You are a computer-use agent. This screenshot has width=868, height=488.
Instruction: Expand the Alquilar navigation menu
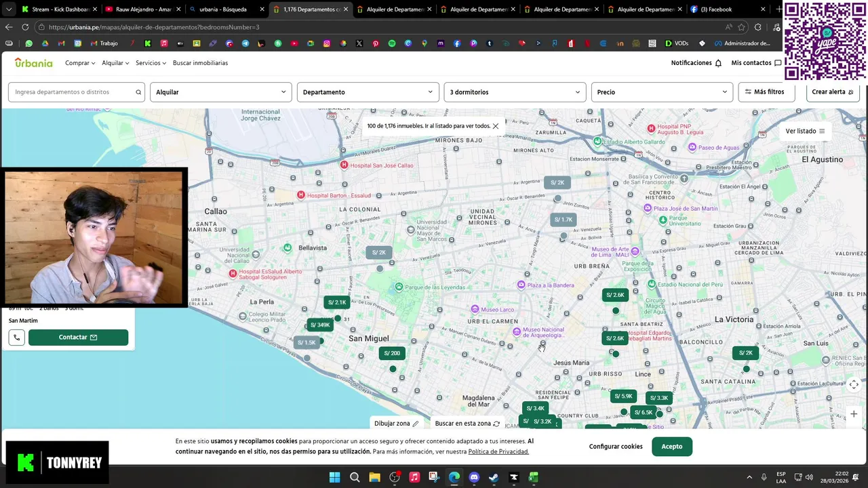tap(115, 63)
